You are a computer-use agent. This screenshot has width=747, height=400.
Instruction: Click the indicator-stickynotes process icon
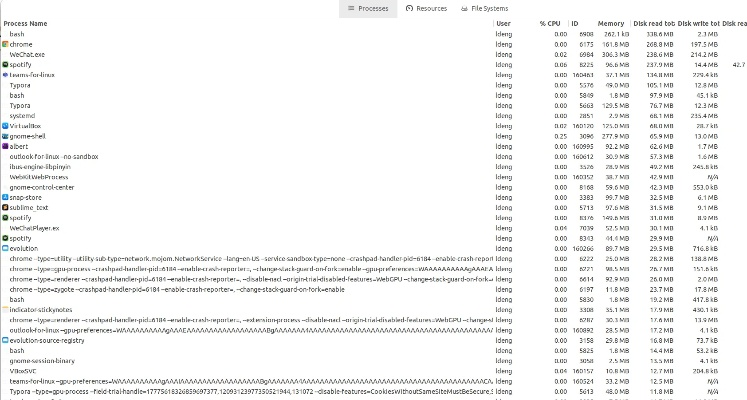tap(5, 310)
